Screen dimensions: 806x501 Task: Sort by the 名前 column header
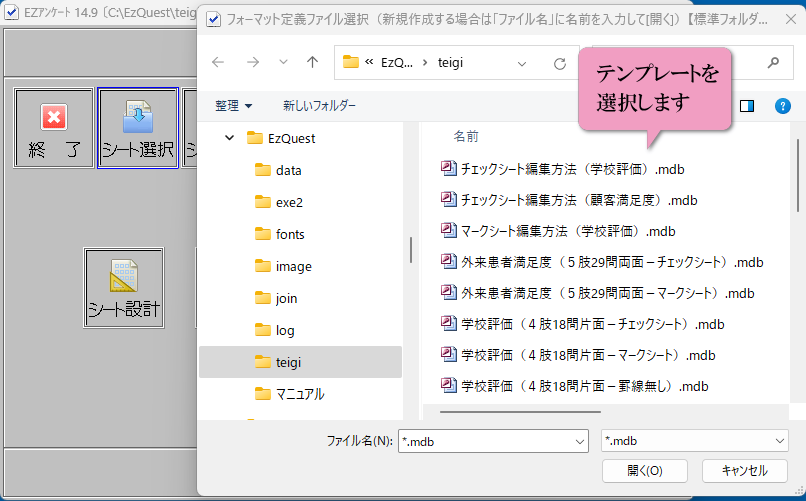466,136
